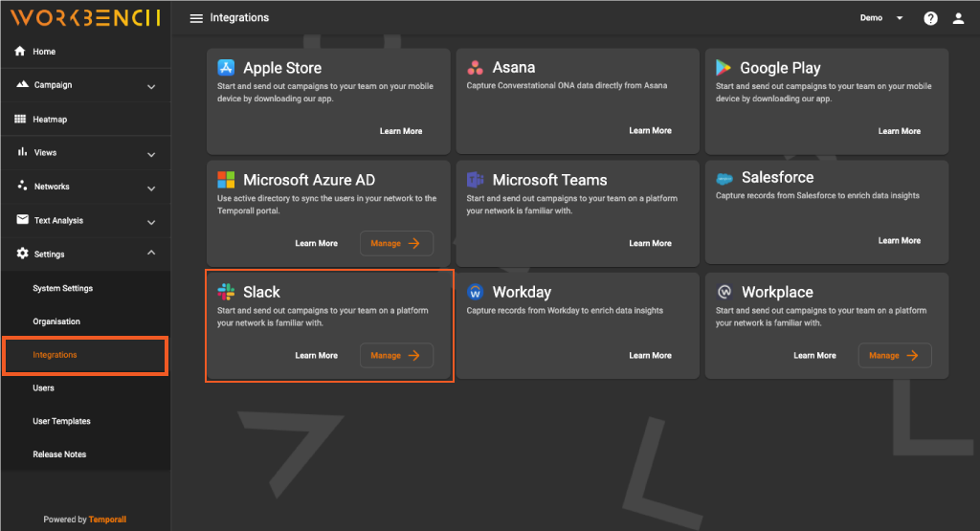This screenshot has width=980, height=531.
Task: Click the Apple Store app icon
Action: pos(226,68)
